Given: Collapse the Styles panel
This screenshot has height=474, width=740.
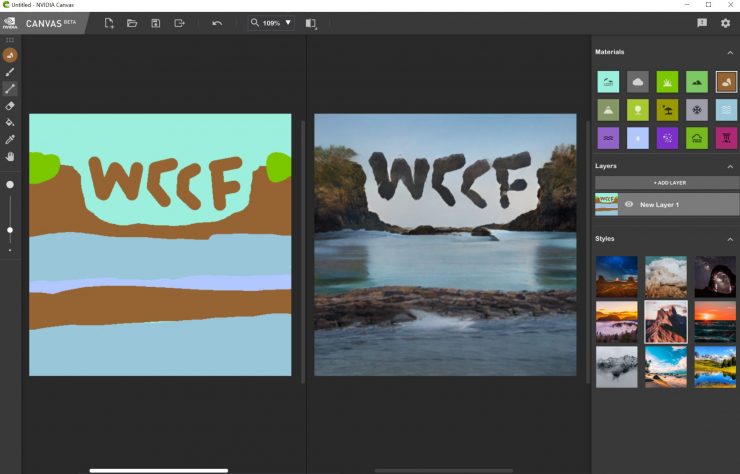Looking at the screenshot, I should coord(730,239).
